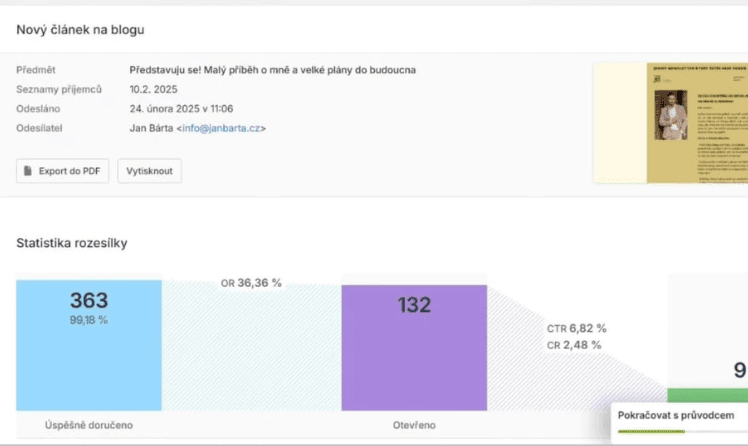Click the portrait photo inside the email preview
The width and height of the screenshot is (748, 446).
point(668,115)
